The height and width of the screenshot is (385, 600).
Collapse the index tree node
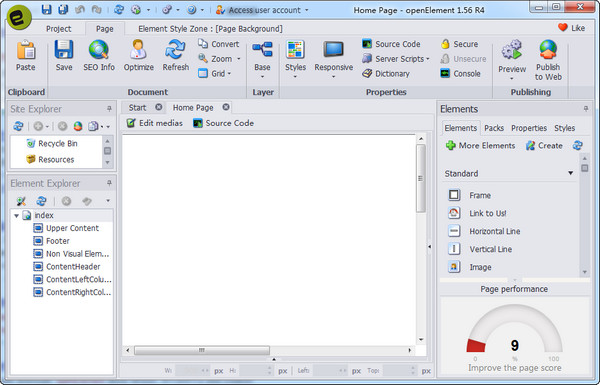point(16,215)
